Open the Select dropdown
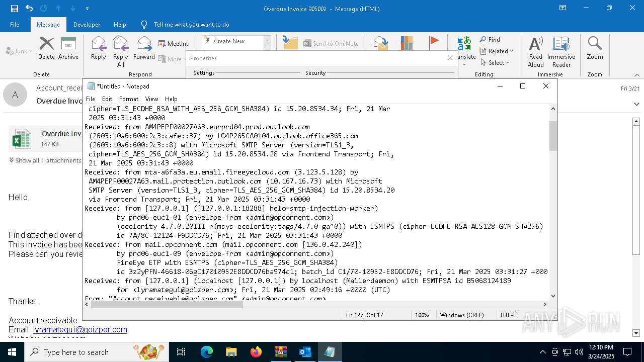 coord(495,63)
